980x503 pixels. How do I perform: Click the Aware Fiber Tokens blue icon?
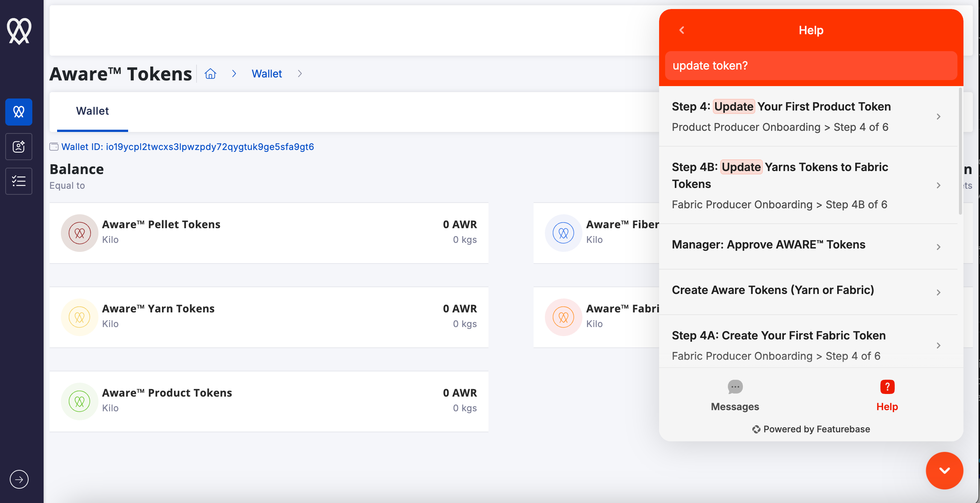pos(563,233)
